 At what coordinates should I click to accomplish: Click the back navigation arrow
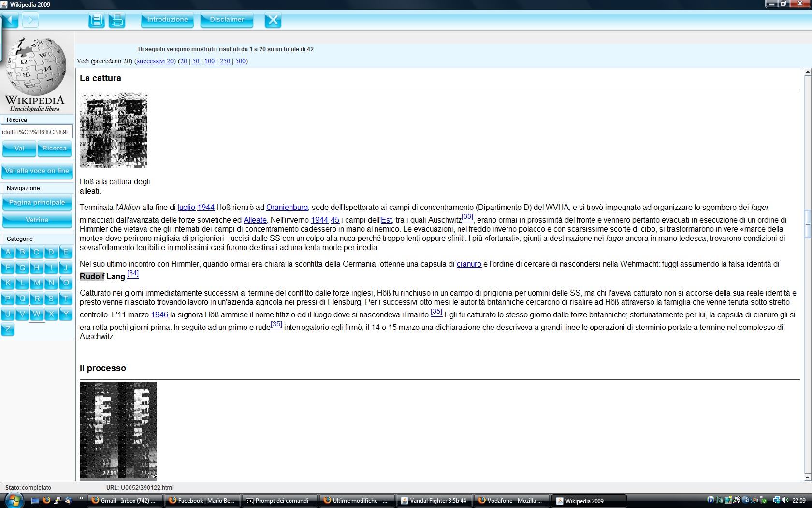tap(10, 20)
